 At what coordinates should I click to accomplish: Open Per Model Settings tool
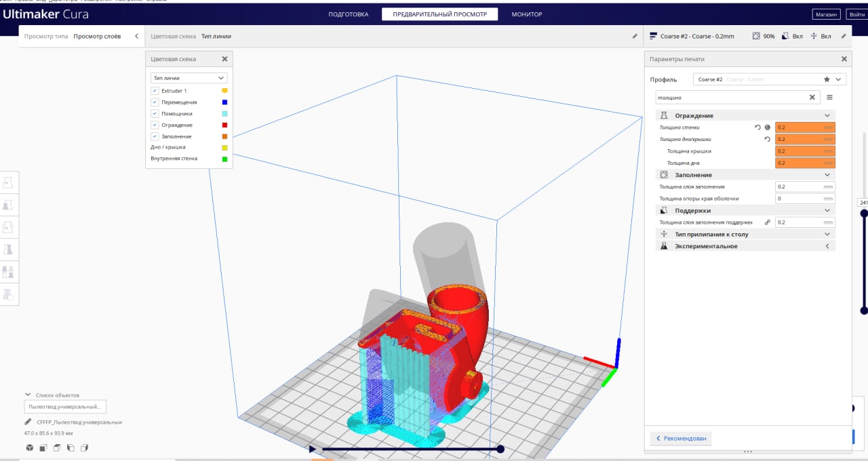click(9, 272)
